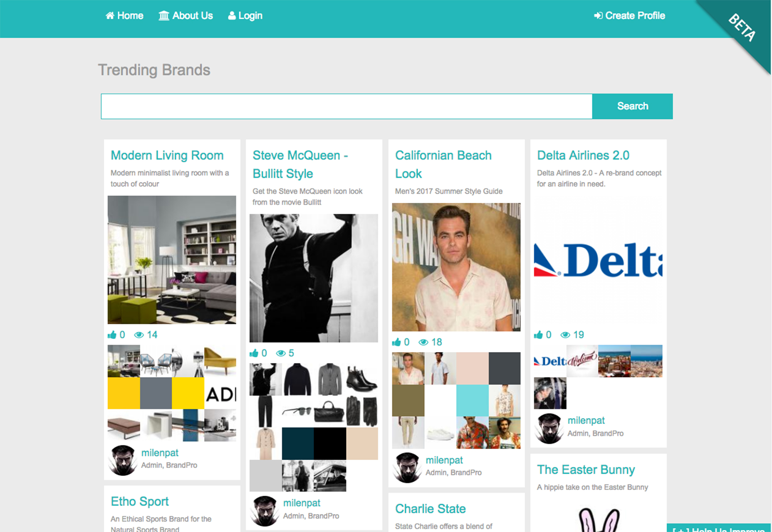The height and width of the screenshot is (532, 772).
Task: Open the Steve McQueen black-and-white photo
Action: [314, 278]
